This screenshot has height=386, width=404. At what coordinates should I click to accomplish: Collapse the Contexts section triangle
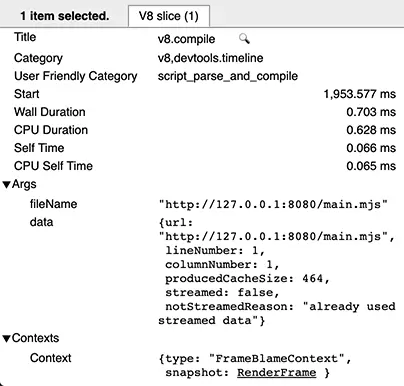point(7,339)
